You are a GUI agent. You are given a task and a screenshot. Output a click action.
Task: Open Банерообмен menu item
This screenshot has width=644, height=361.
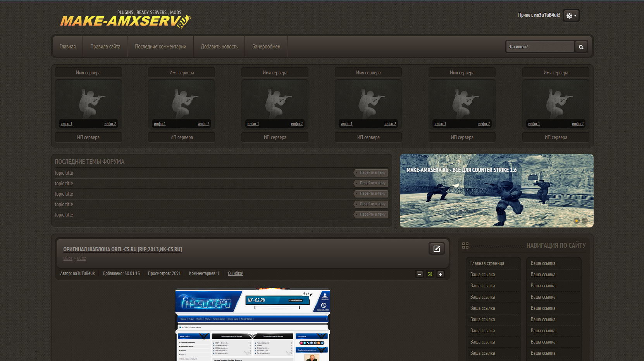click(266, 46)
